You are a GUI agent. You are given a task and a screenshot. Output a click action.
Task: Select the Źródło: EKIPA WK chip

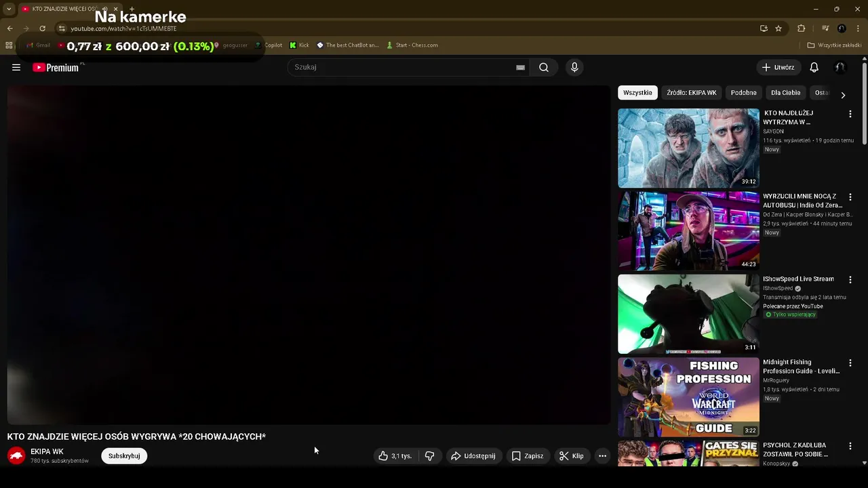[x=691, y=93]
